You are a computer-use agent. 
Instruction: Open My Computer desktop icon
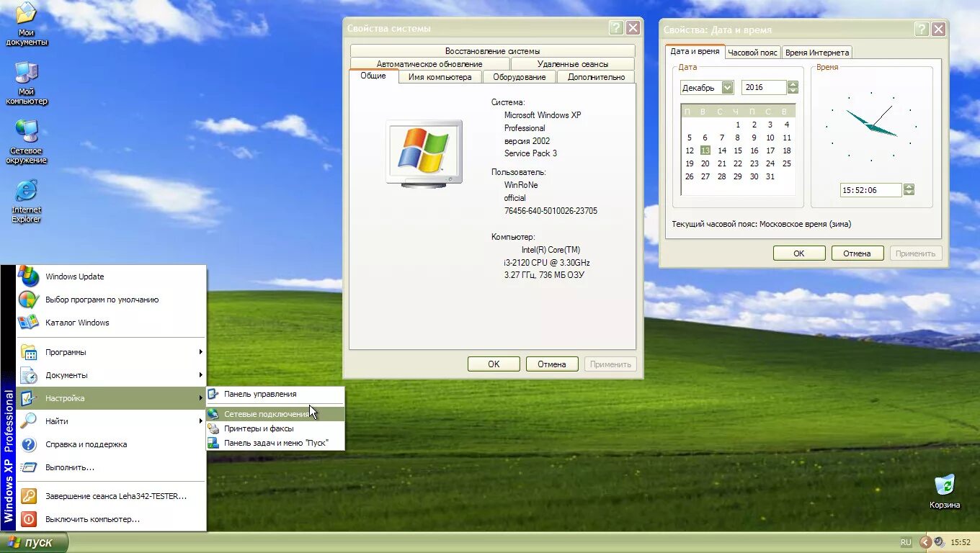(x=27, y=84)
